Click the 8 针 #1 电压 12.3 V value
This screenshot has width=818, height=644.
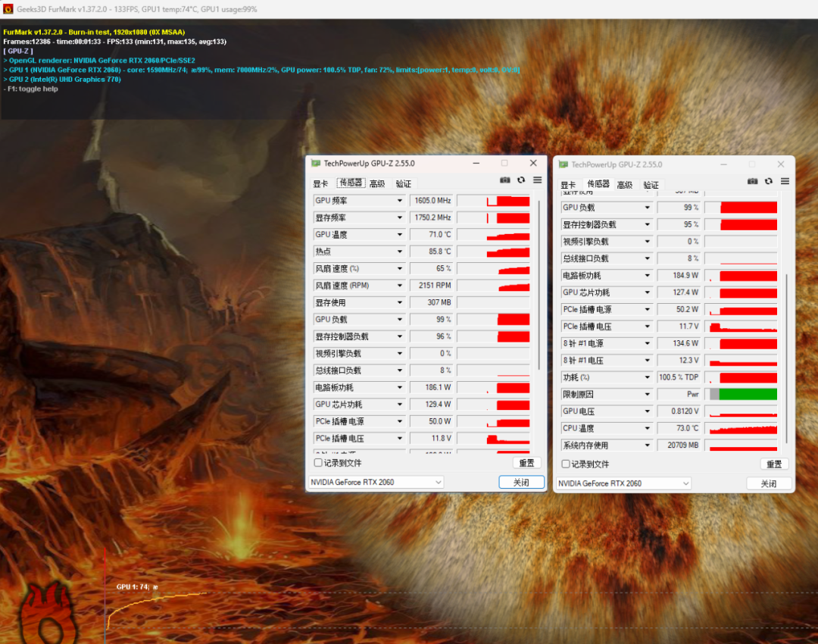click(x=679, y=361)
